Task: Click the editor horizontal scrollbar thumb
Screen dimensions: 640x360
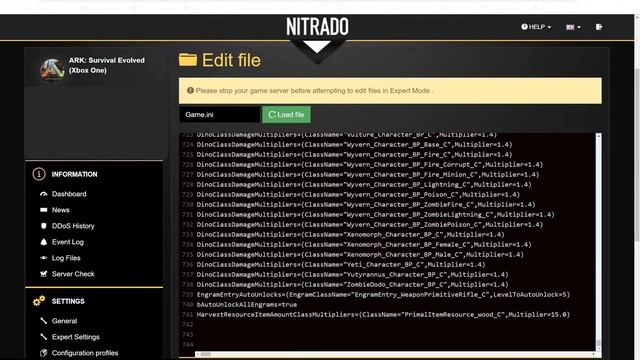Action: pos(205,354)
